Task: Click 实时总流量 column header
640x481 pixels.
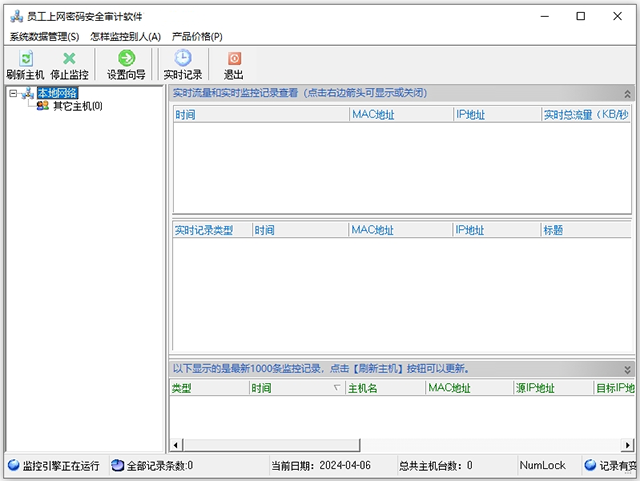Action: 586,115
